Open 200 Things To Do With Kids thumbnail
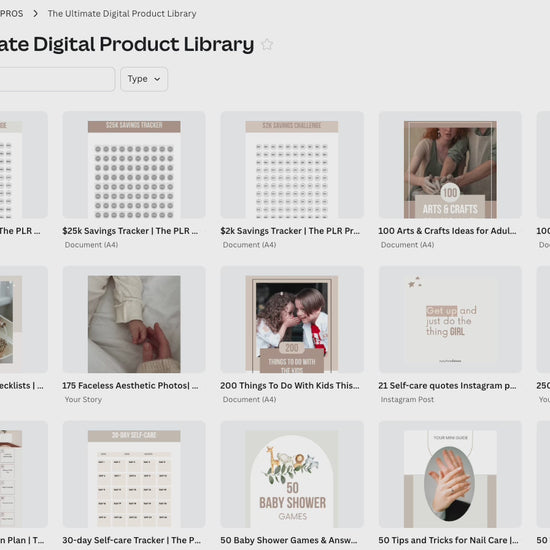Screen dimensions: 550x550 pyautogui.click(x=292, y=319)
